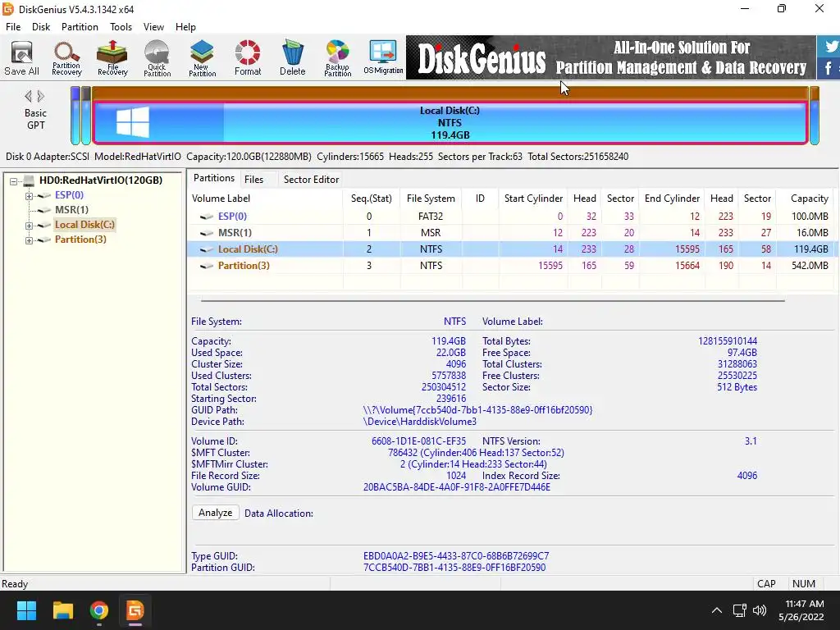Image resolution: width=840 pixels, height=630 pixels.
Task: Click the \Device\HarddiskVolume3 device path value
Action: pos(419,422)
